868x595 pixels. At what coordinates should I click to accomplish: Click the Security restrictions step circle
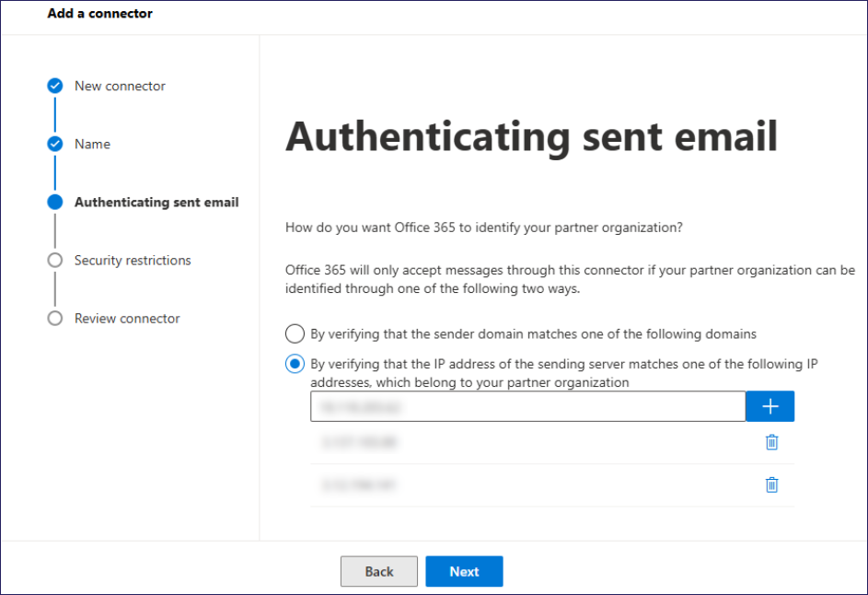(x=55, y=261)
